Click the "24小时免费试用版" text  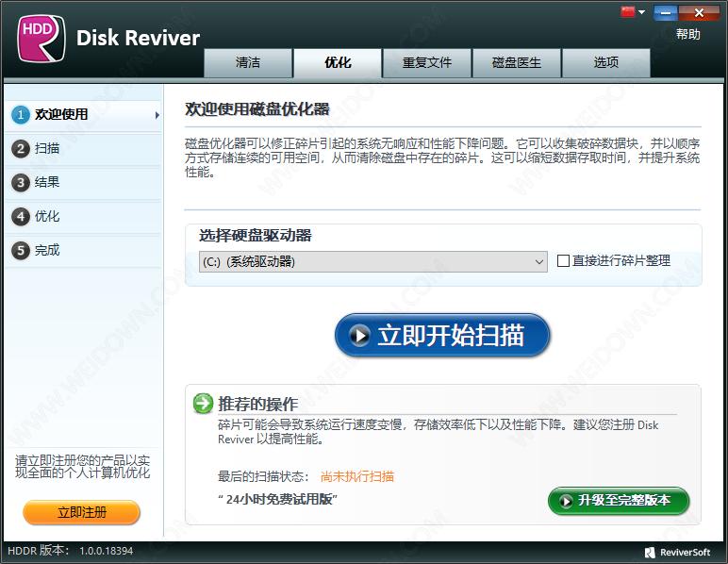[277, 499]
